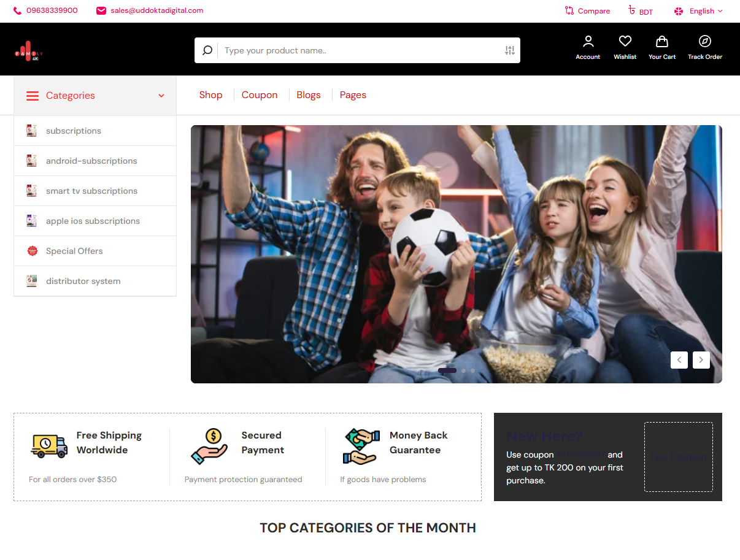Click the Compare icon in top bar
Image resolution: width=740 pixels, height=560 pixels.
(x=569, y=10)
